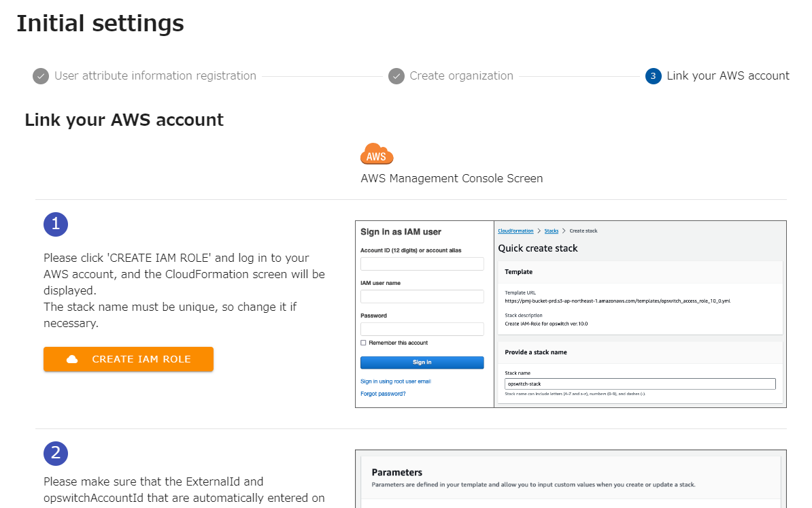Click the Stacks breadcrumb link
This screenshot has width=812, height=508.
pyautogui.click(x=552, y=231)
